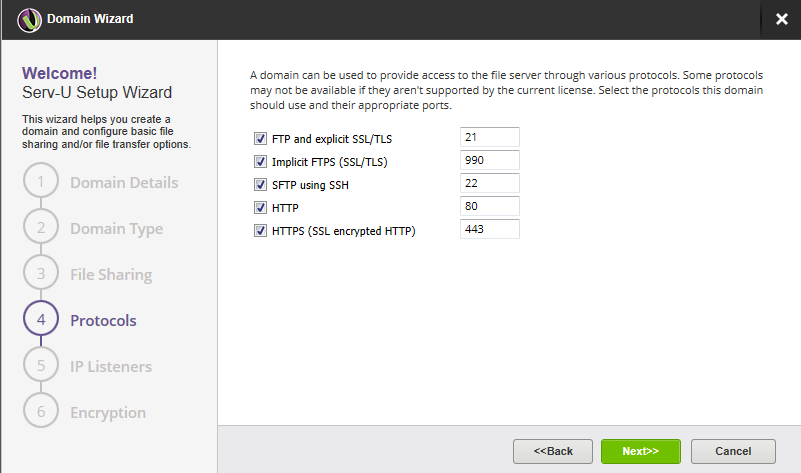
Task: Uncheck the HTTP protocol checkbox
Action: 261,208
